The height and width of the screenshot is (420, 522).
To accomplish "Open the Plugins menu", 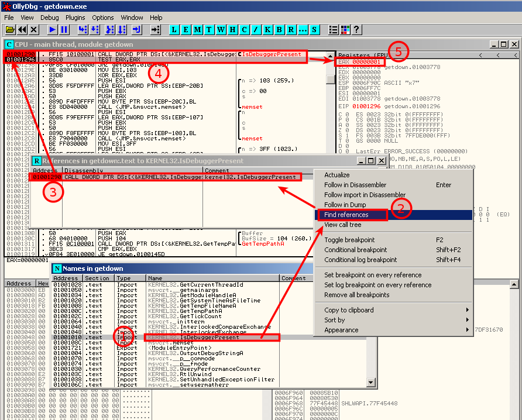I will pyautogui.click(x=75, y=18).
